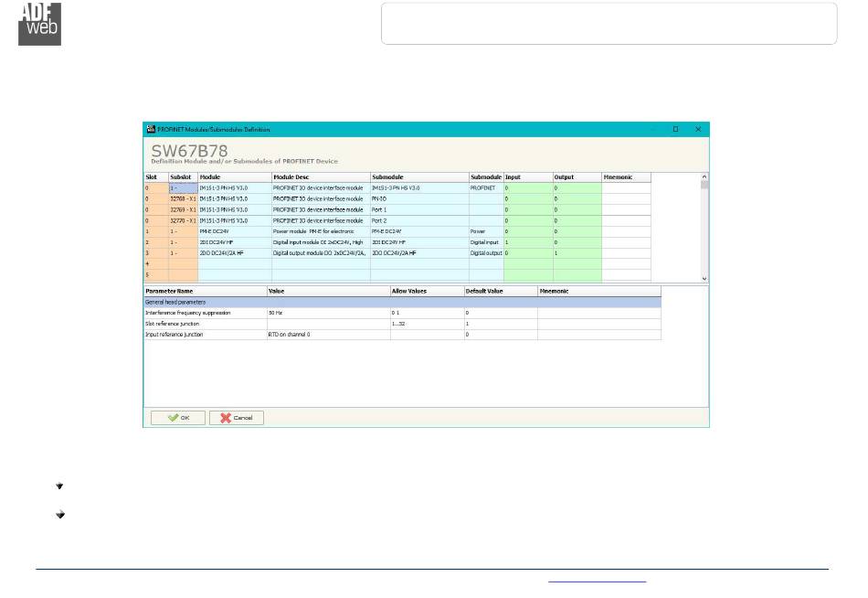The image size is (868, 598).
Task: Select the Slot column header
Action: (156, 177)
